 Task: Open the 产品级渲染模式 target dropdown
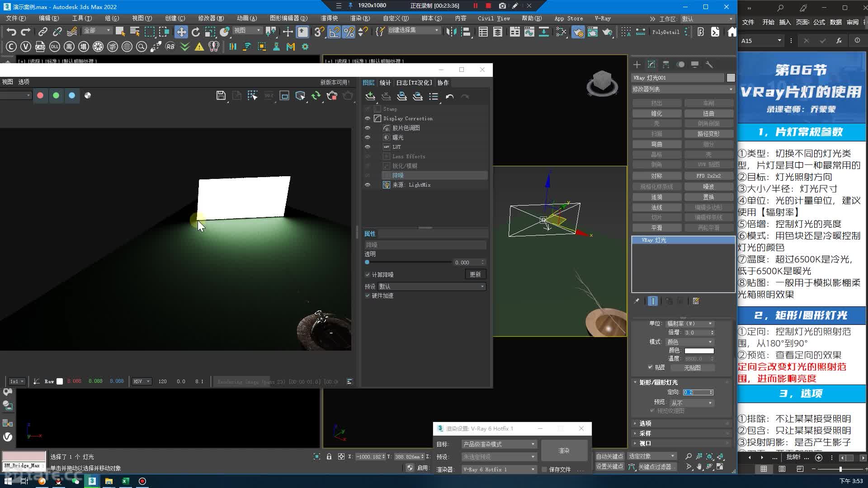tap(499, 444)
